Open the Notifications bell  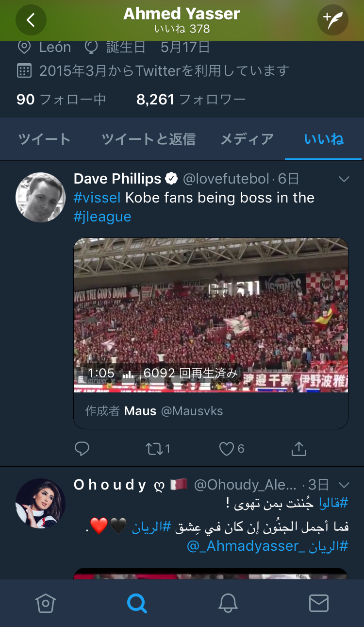click(228, 603)
